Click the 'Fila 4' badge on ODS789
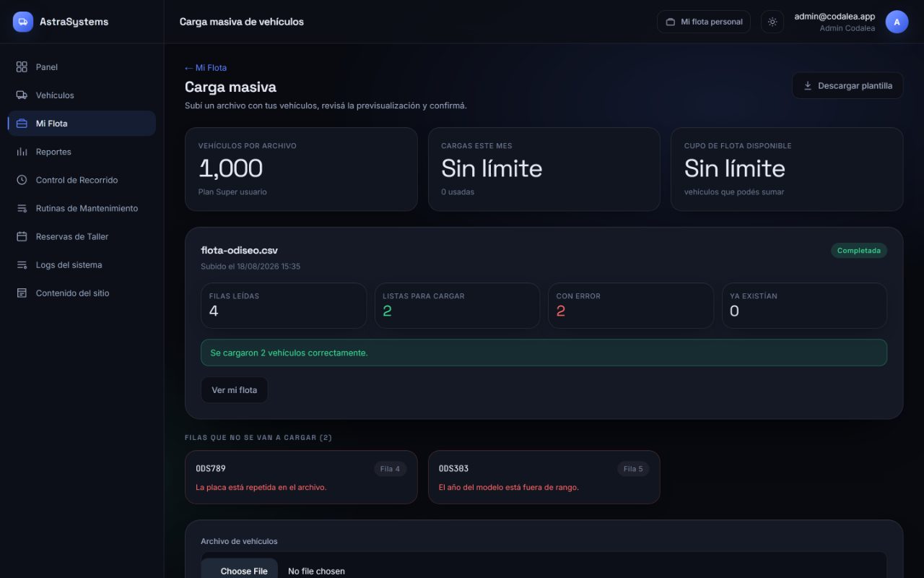Screen dimensions: 924x578 [x=391, y=469]
